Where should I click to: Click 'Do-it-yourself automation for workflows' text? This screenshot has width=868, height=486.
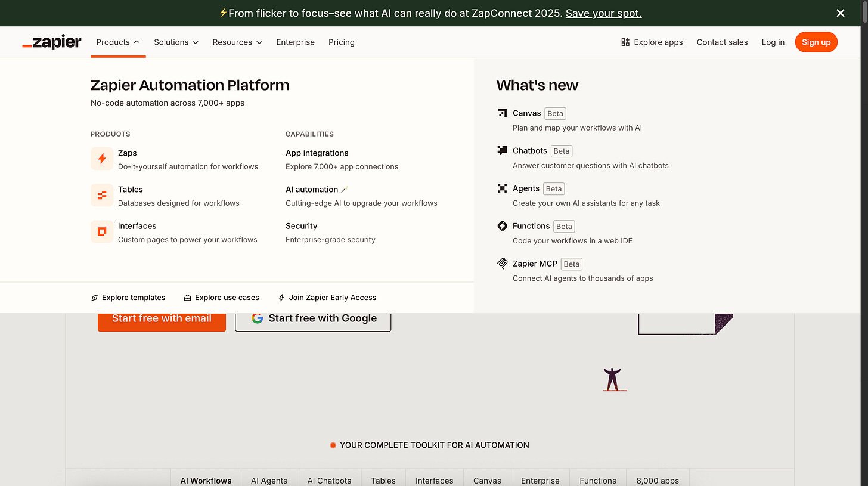pyautogui.click(x=188, y=167)
